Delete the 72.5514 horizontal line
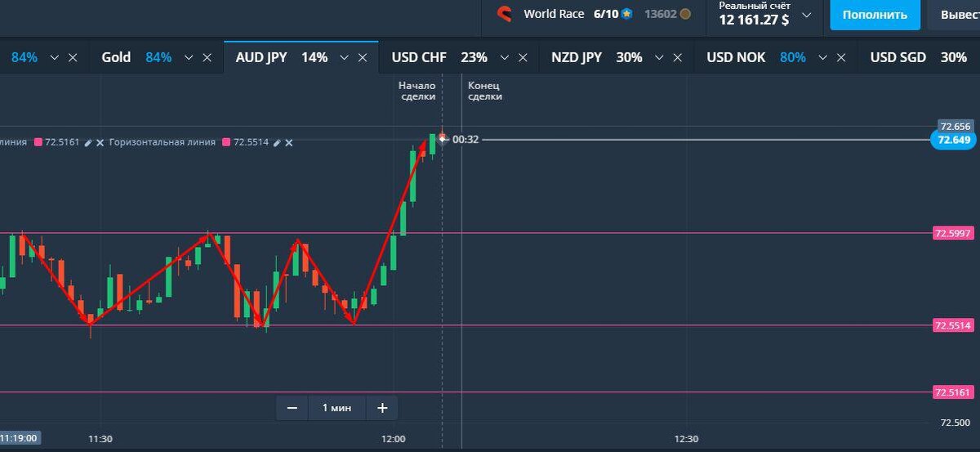Image resolution: width=980 pixels, height=452 pixels. pyautogui.click(x=288, y=142)
